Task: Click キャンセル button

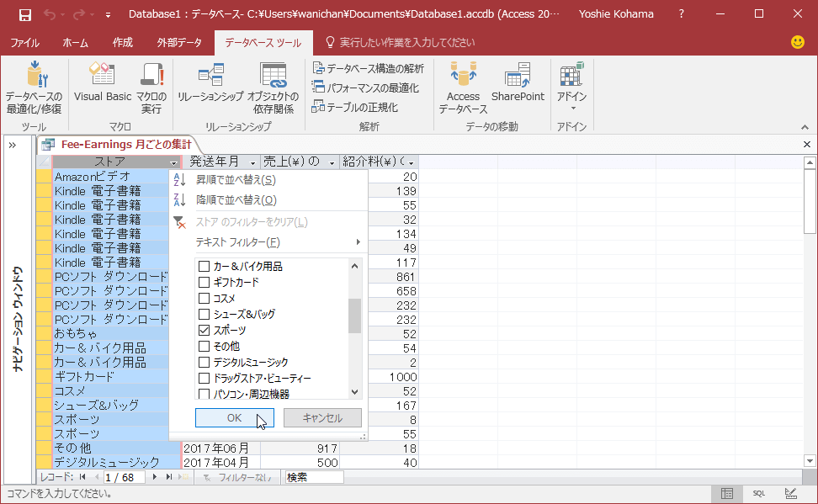Action: pos(322,418)
